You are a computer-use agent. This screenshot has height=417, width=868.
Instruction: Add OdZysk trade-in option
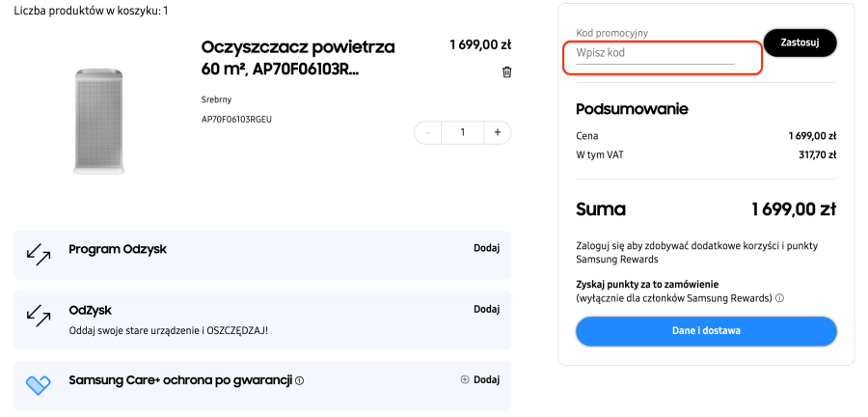tap(487, 309)
